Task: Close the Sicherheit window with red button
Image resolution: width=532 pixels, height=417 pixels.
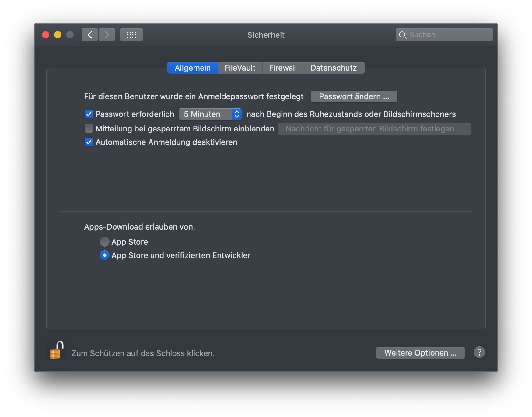Action: pos(46,35)
